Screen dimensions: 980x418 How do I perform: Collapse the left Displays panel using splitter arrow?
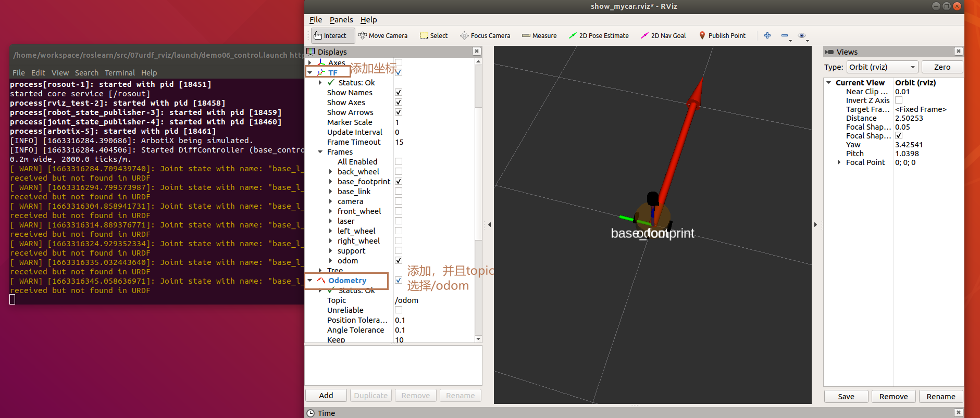pos(489,225)
